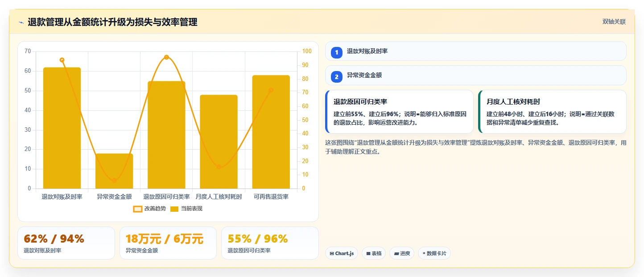
Task: Click the x-axis label 退款对账及时率
Action: [x=62, y=197]
